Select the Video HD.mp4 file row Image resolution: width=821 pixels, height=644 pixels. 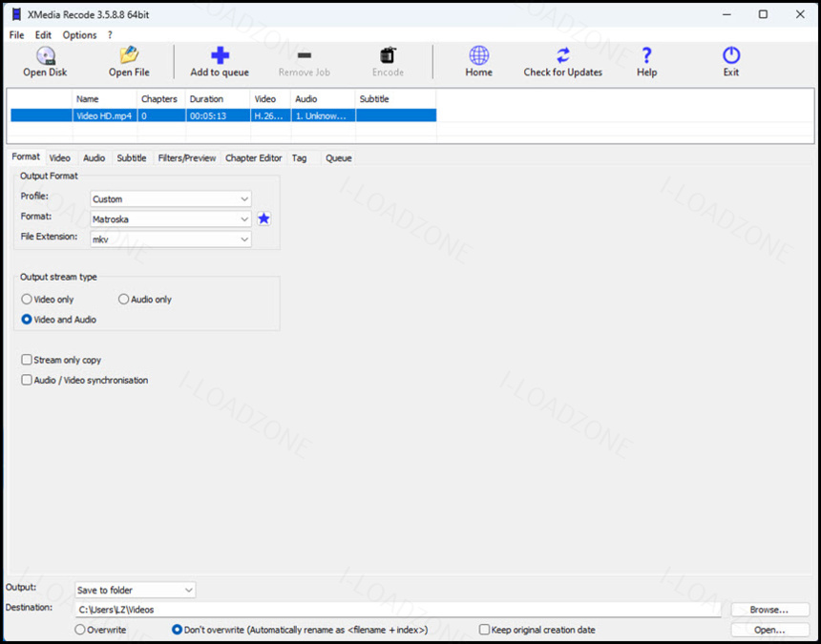tap(223, 115)
